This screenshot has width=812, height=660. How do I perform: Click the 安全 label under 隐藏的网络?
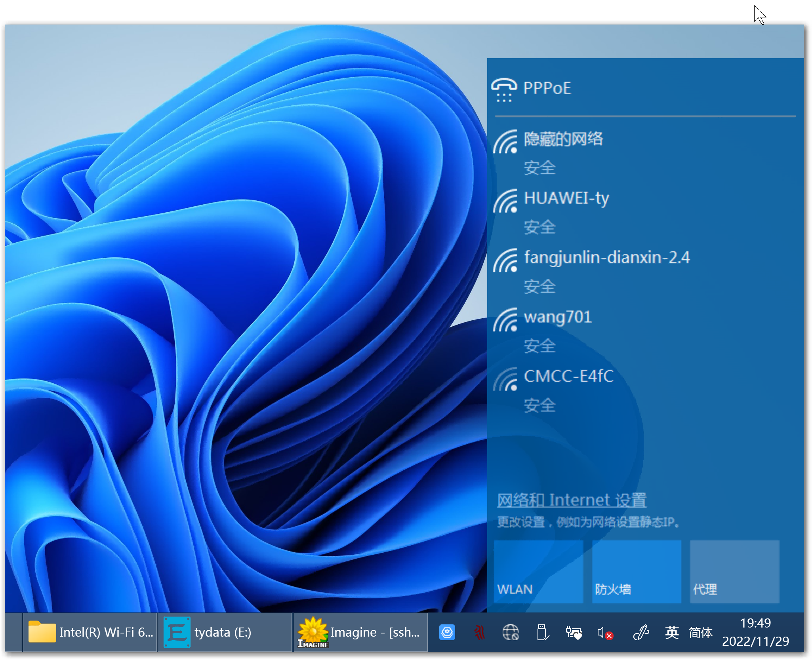pyautogui.click(x=539, y=167)
